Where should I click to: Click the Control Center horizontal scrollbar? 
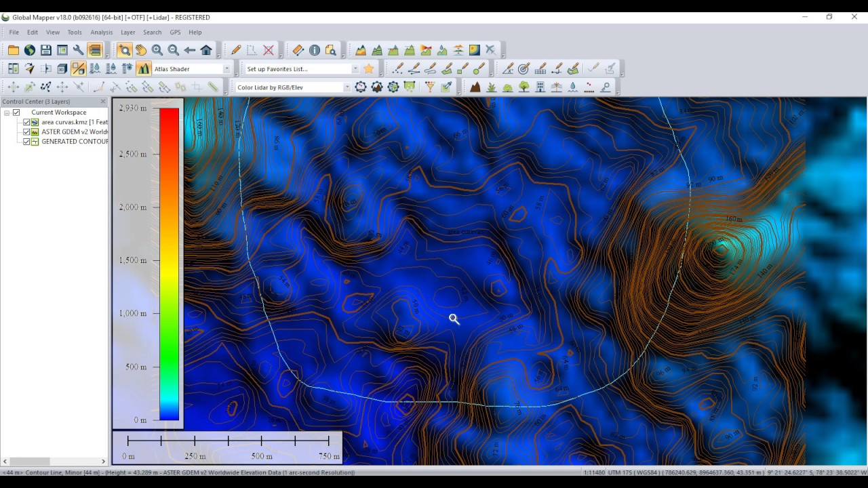click(54, 462)
